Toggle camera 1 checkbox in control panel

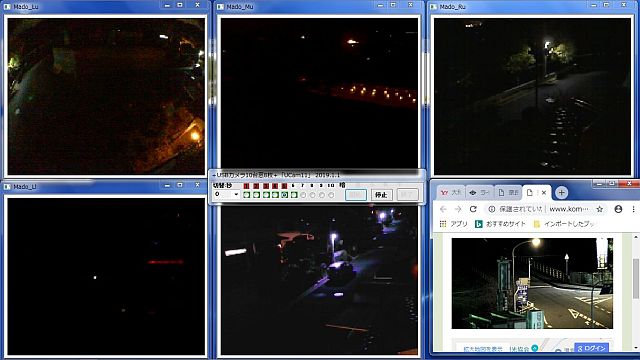point(247,195)
